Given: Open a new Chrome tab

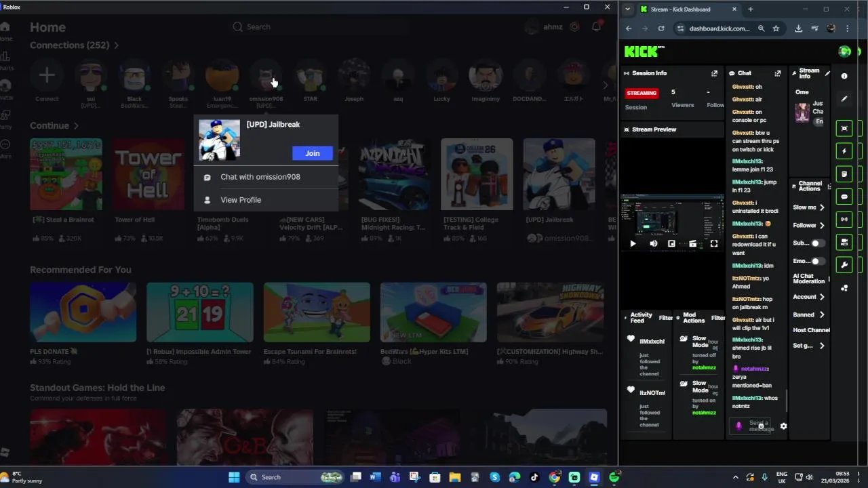Looking at the screenshot, I should (x=751, y=9).
